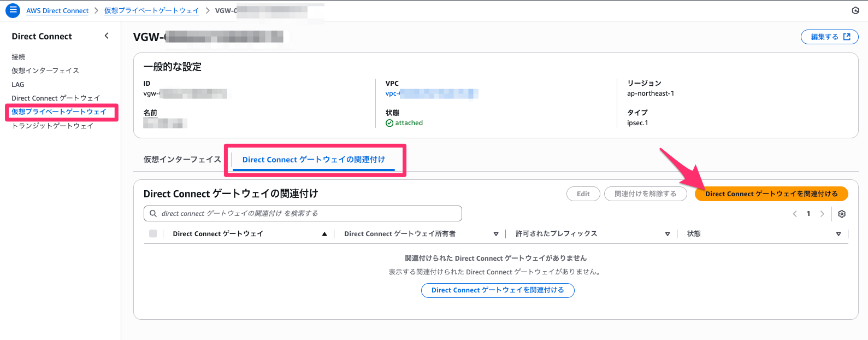Click 関連付けを解除する button
868x340 pixels.
tap(645, 194)
